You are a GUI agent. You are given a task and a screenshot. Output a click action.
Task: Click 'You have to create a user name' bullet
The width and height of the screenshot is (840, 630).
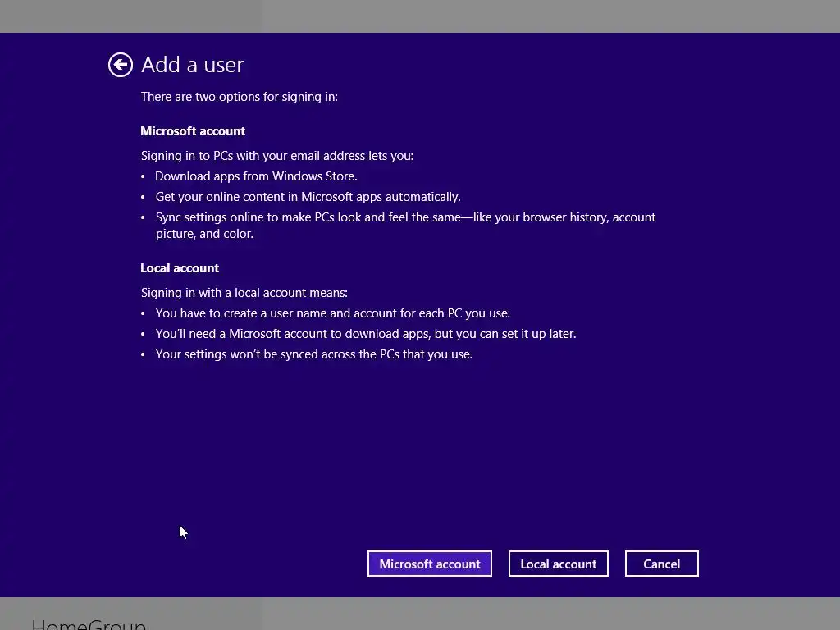[333, 313]
